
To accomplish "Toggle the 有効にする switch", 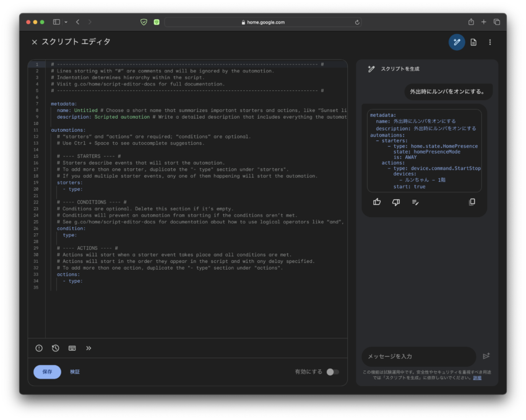I will [332, 372].
